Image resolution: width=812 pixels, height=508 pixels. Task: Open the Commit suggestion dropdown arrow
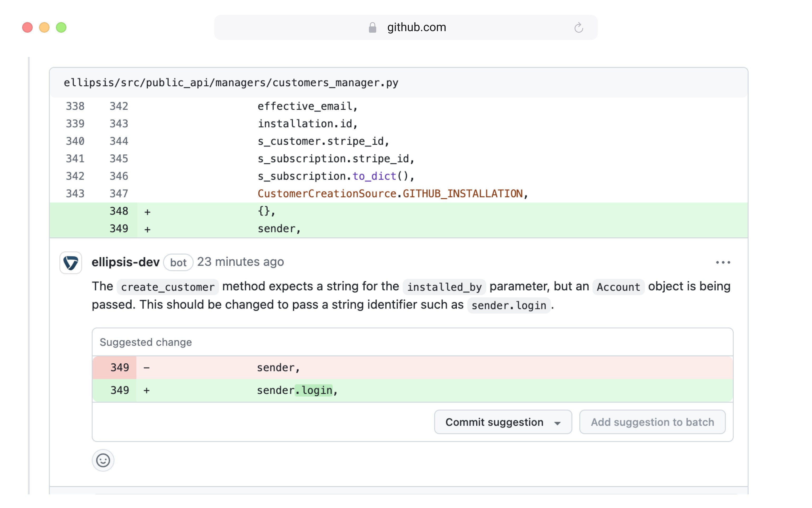(558, 422)
